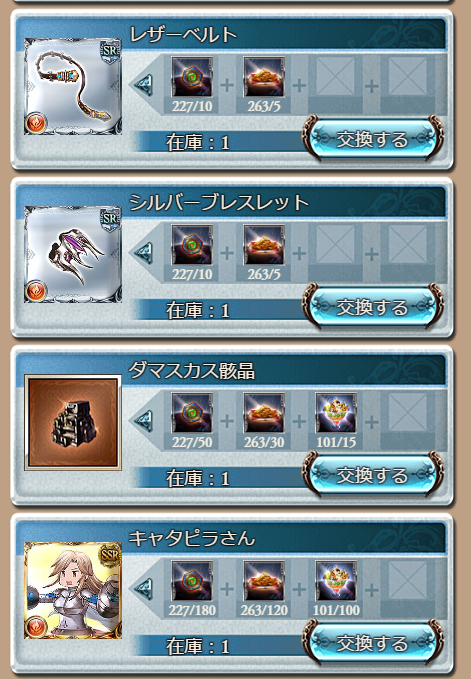Image resolution: width=471 pixels, height=679 pixels.
Task: Click the 交換する button for レザーベルト
Action: [x=373, y=139]
